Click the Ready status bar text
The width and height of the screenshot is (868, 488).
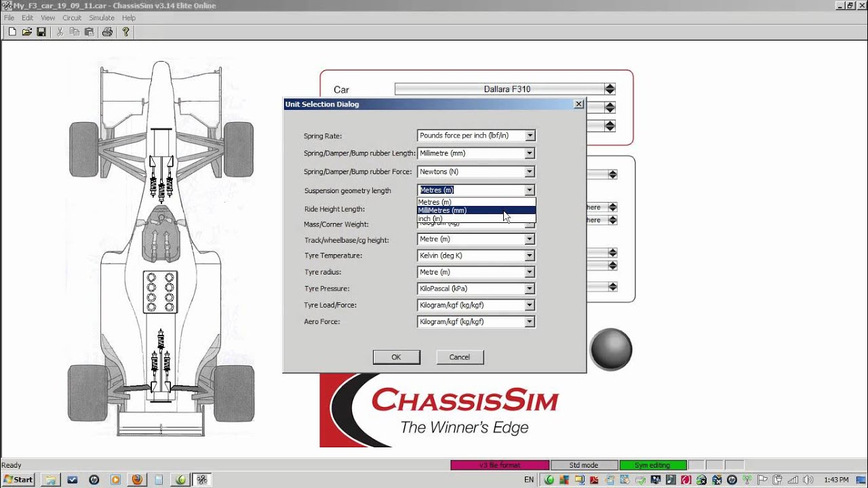(12, 465)
